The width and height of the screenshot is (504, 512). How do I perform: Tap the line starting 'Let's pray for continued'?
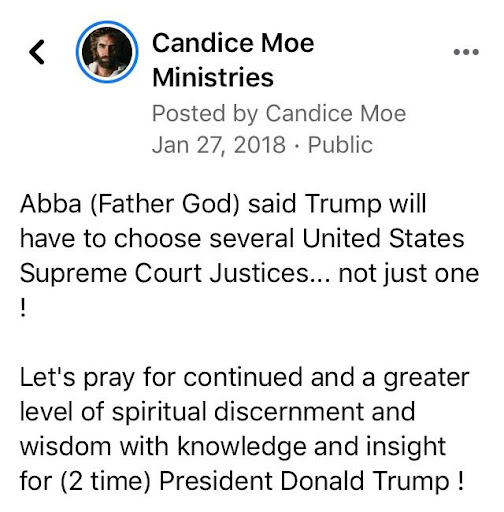pyautogui.click(x=245, y=377)
